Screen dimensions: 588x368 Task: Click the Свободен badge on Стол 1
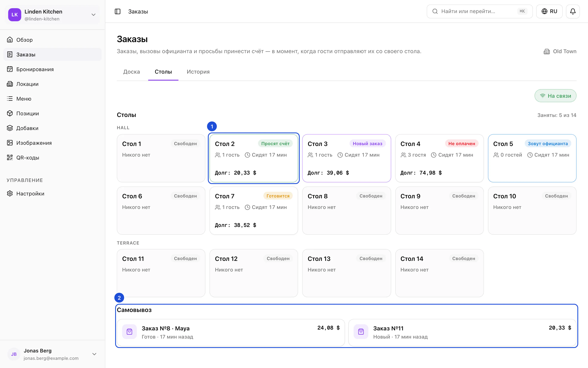185,144
